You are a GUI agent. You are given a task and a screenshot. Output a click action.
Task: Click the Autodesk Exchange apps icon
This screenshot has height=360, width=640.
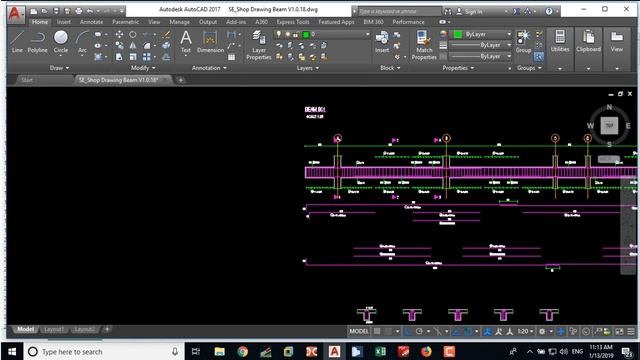coord(517,11)
